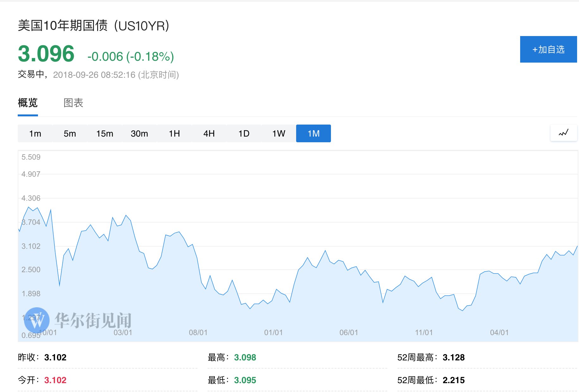
Task: Switch chart to 1D interval
Action: tap(244, 133)
